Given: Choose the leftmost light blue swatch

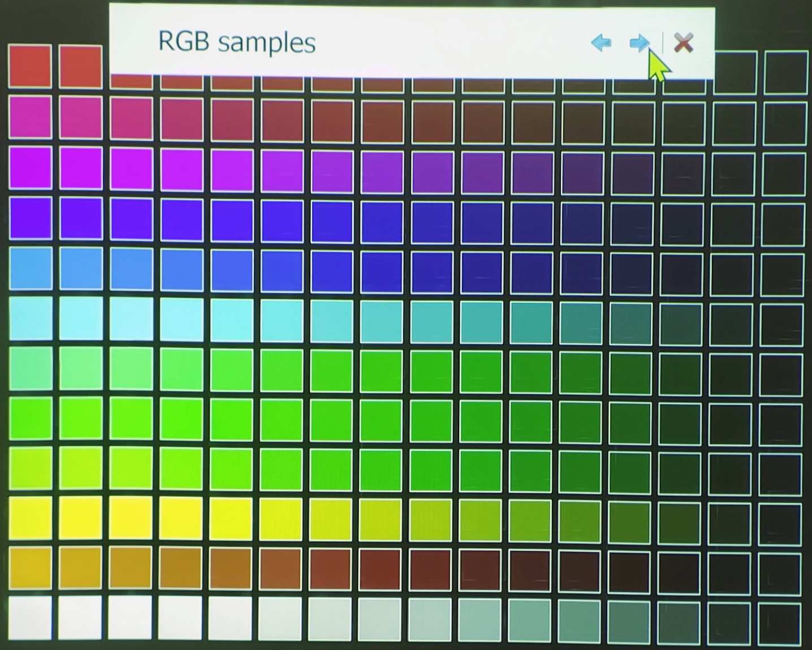Looking at the screenshot, I should pos(31,268).
